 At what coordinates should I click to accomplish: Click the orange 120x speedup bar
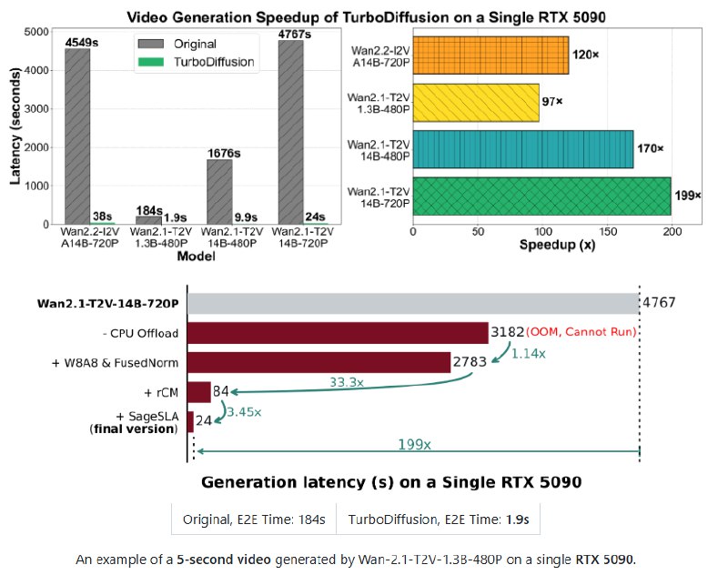(x=491, y=56)
